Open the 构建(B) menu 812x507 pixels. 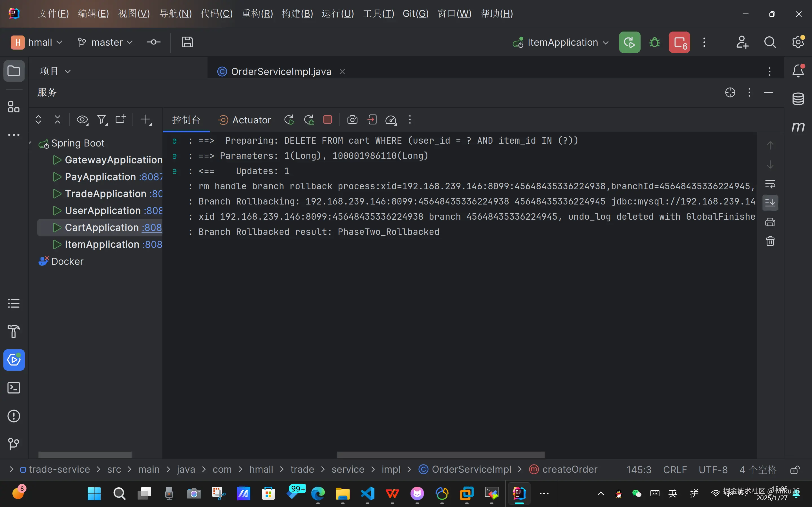pyautogui.click(x=297, y=14)
